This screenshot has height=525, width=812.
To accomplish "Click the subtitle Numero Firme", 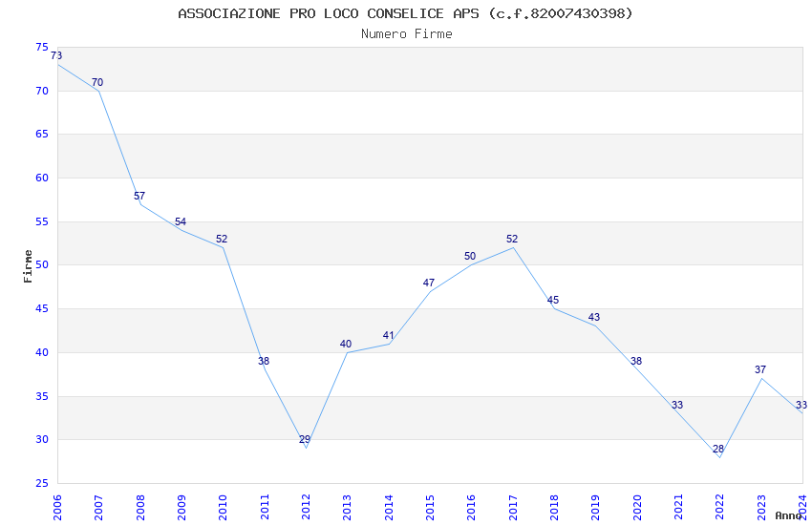I will coord(407,34).
